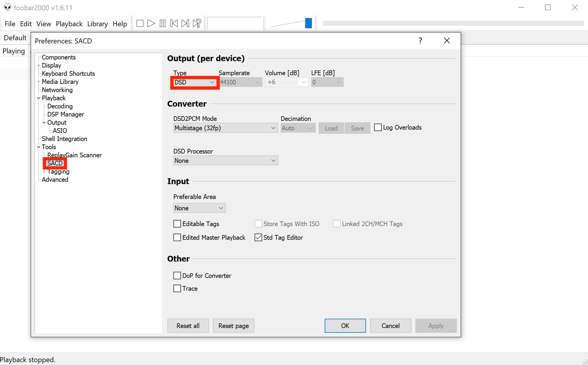Click the Store Tags With ISO checkbox
The width and height of the screenshot is (588, 365).
pos(258,224)
